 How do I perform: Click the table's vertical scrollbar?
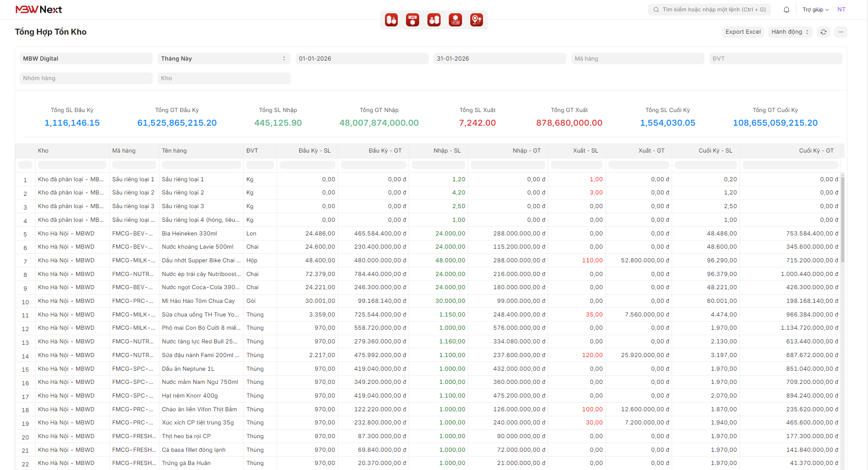click(x=842, y=219)
